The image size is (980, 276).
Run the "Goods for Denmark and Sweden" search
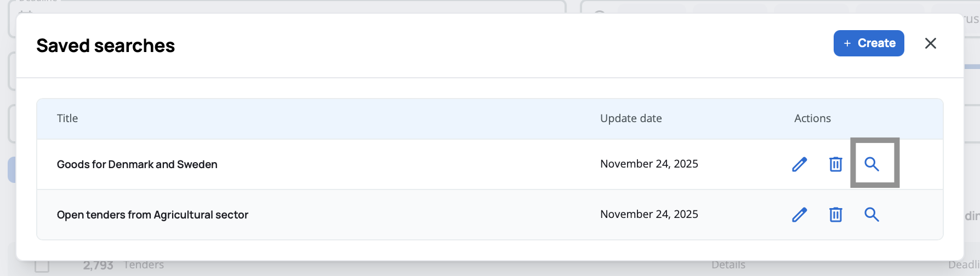[x=871, y=164]
